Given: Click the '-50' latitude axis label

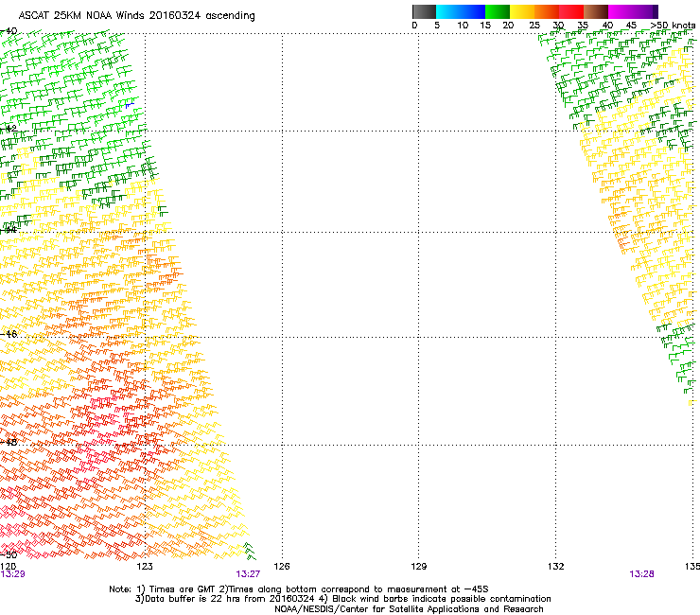Looking at the screenshot, I should (x=9, y=554).
